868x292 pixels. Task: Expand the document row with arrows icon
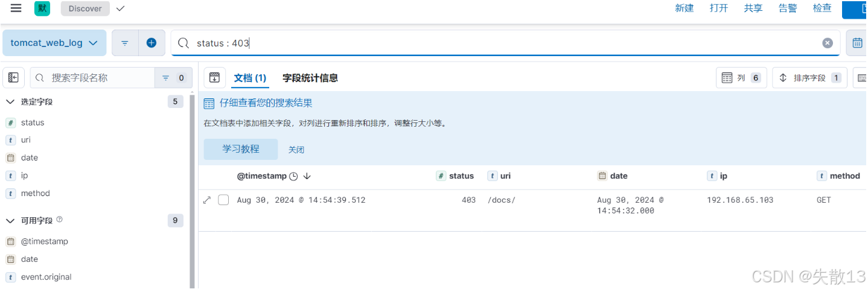pos(207,200)
